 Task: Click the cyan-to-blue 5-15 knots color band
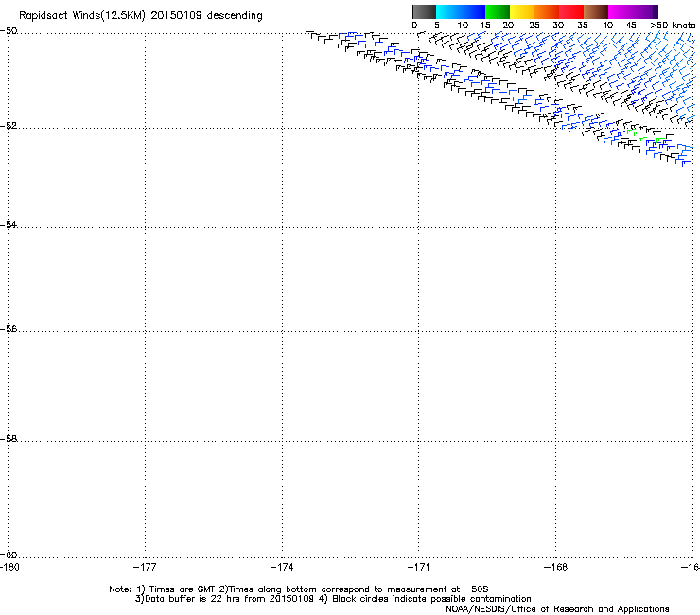point(461,11)
